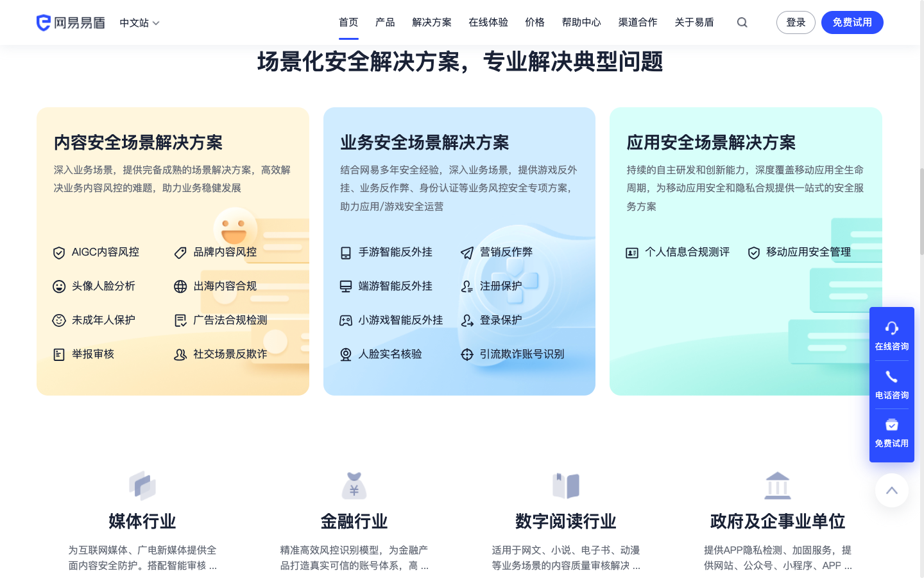Click the 未成年人保护 face icon
This screenshot has height=578, width=924.
coord(59,320)
